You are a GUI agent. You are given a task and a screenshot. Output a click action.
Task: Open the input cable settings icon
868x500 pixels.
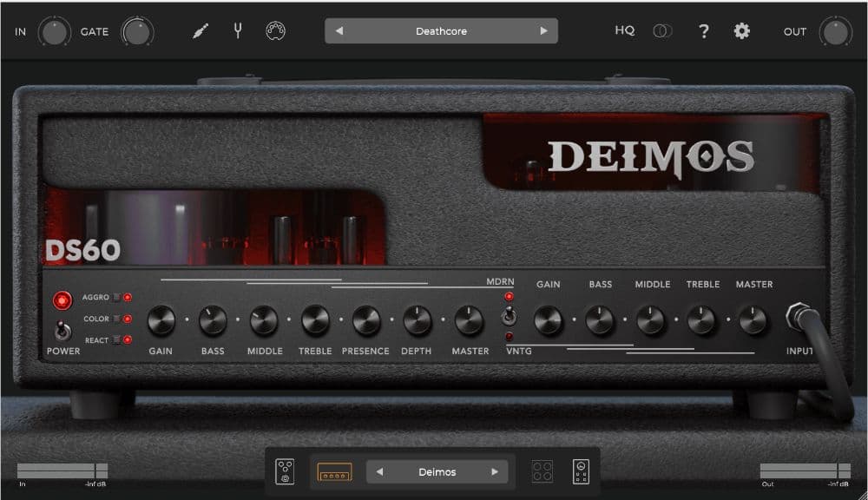coord(201,31)
